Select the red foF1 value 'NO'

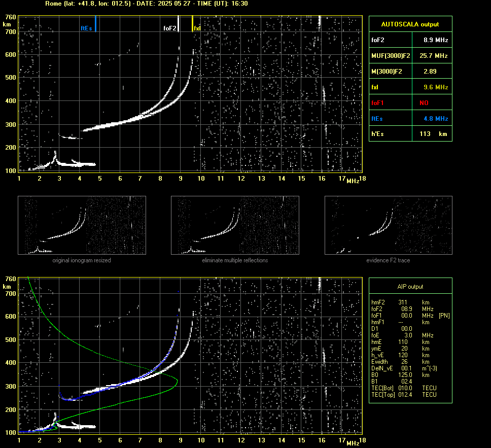click(424, 103)
